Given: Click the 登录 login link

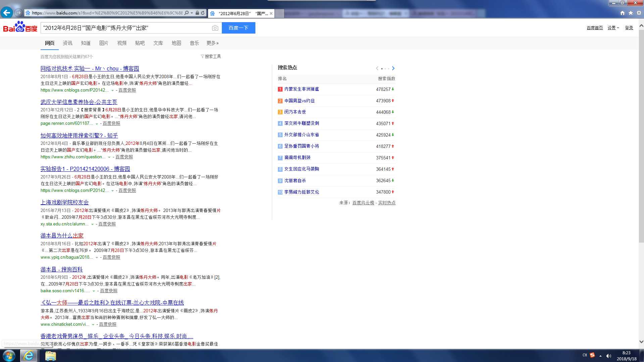Looking at the screenshot, I should [629, 28].
